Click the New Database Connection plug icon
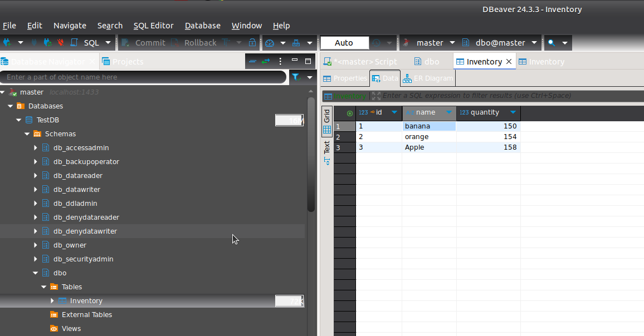This screenshot has height=336, width=644. pos(7,43)
